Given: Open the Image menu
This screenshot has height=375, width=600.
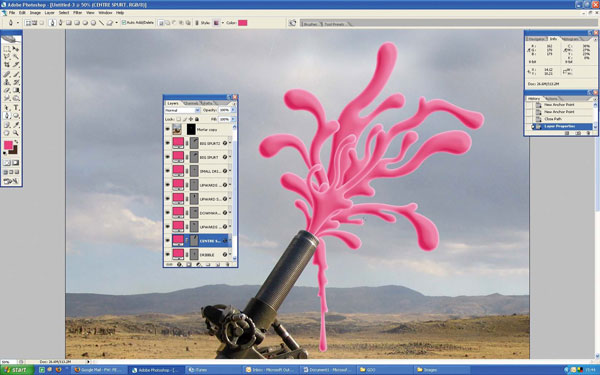Looking at the screenshot, I should tap(35, 13).
